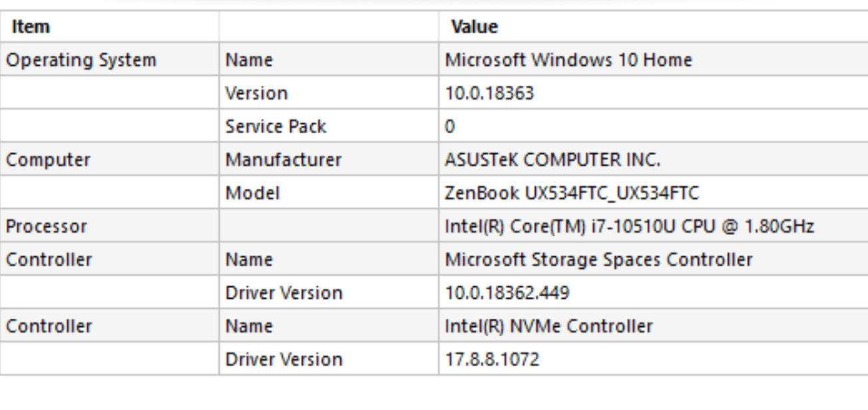Select the Microsoft Windows 10 Home value

[x=568, y=61]
